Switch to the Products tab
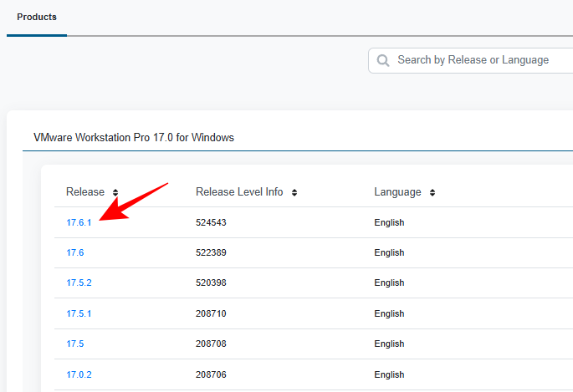The height and width of the screenshot is (392, 573). pyautogui.click(x=37, y=17)
